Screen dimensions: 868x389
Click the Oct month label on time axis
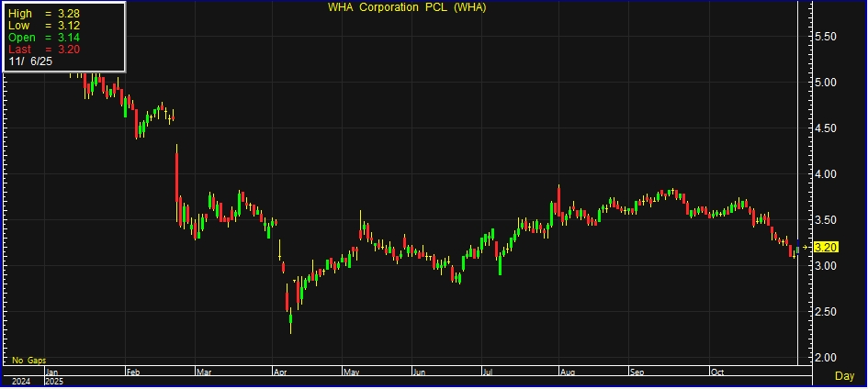(716, 372)
